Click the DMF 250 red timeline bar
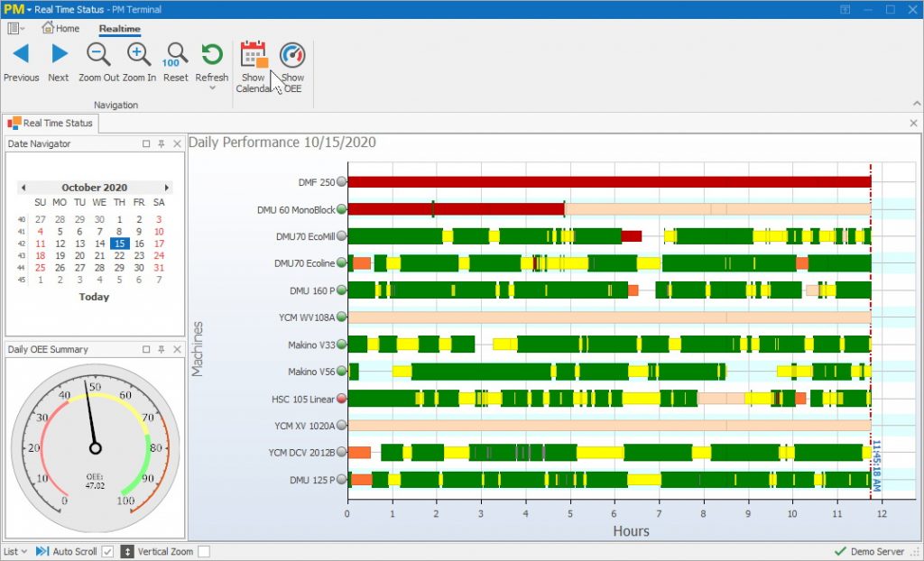Viewport: 924px width, 561px height. pos(609,182)
